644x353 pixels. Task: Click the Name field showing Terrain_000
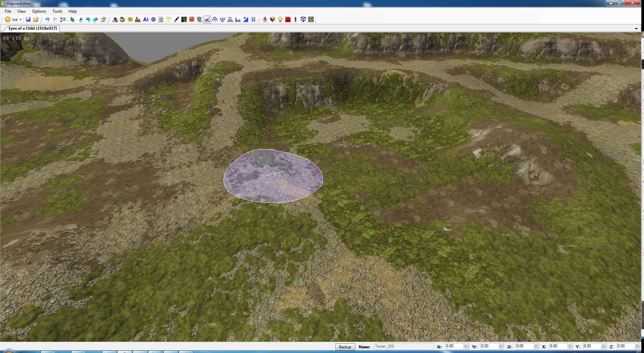pyautogui.click(x=404, y=347)
